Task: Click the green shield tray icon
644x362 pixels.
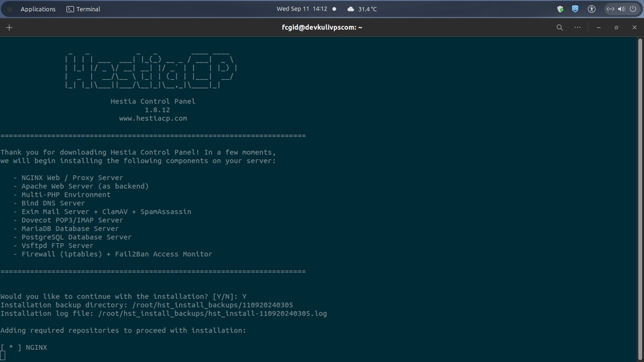Action: tap(559, 9)
